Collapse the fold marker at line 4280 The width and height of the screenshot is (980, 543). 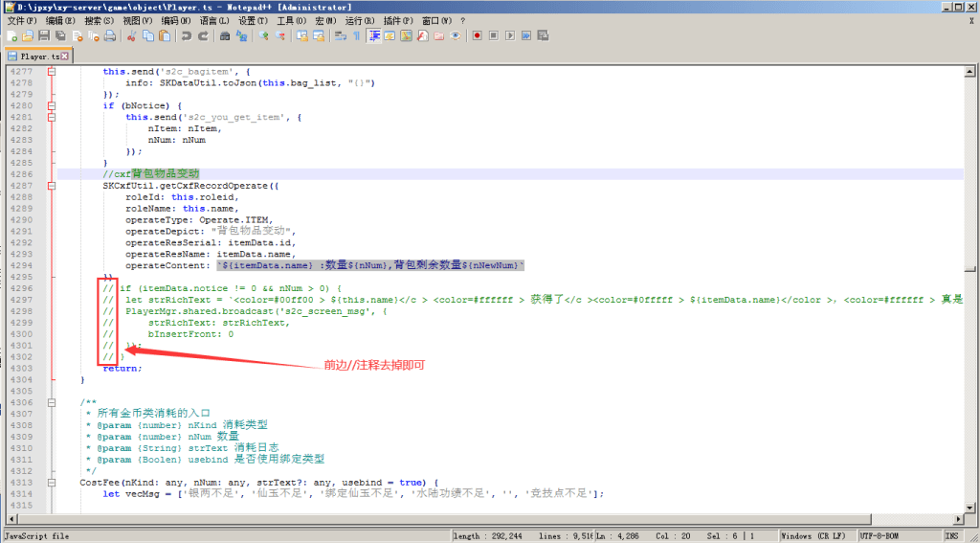click(x=51, y=105)
